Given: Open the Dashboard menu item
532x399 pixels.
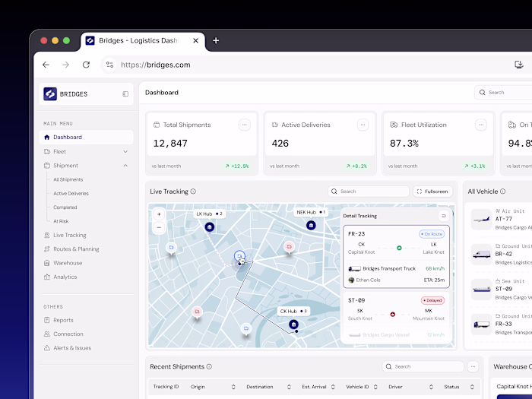Looking at the screenshot, I should tap(86, 137).
